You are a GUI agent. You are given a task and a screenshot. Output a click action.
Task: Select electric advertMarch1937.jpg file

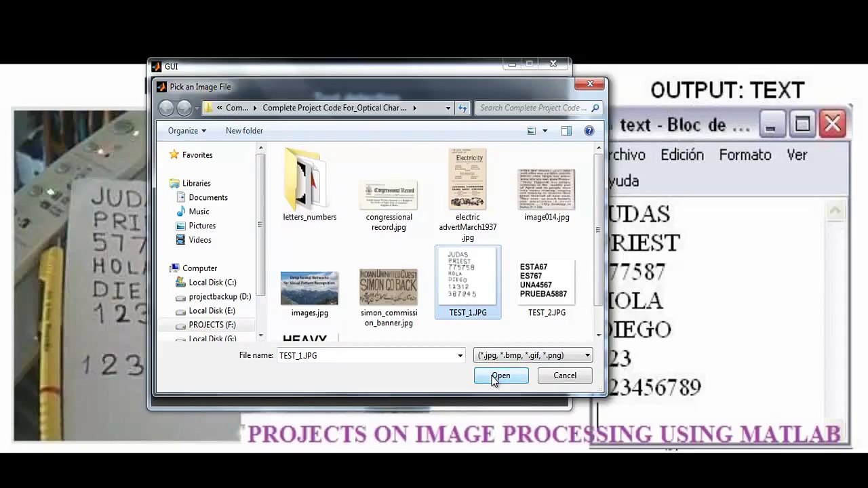point(468,195)
